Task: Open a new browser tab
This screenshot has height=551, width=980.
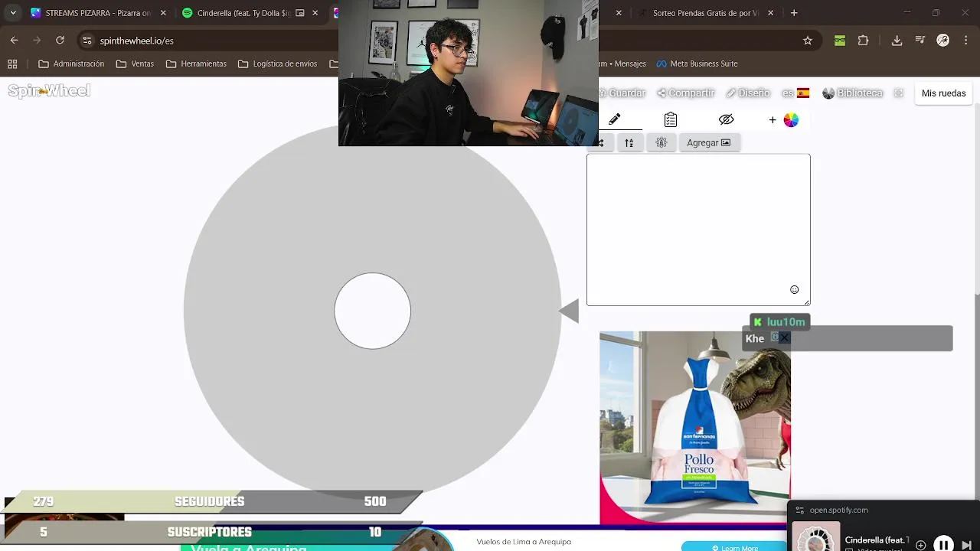Action: pos(794,13)
